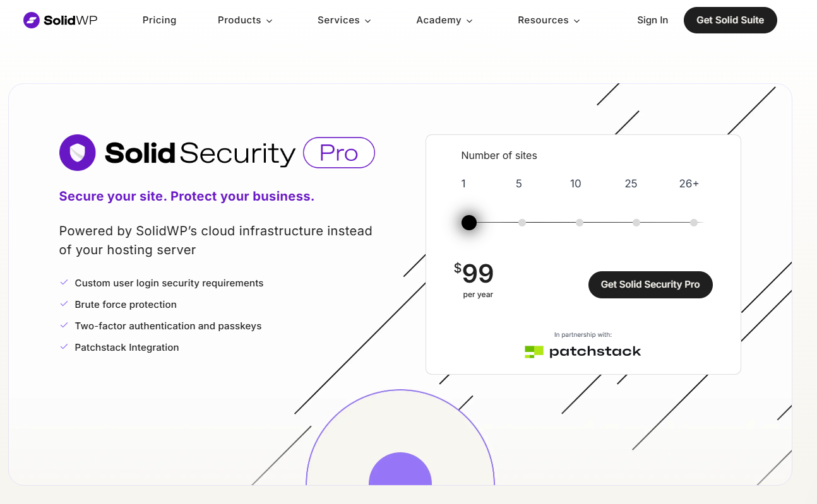Click the purple Solid Security shield icon
Screen dimensions: 817x504
coord(77,152)
